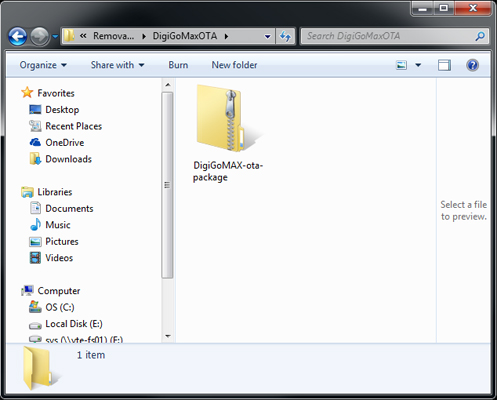Open the Music library
The width and height of the screenshot is (497, 400).
[58, 225]
